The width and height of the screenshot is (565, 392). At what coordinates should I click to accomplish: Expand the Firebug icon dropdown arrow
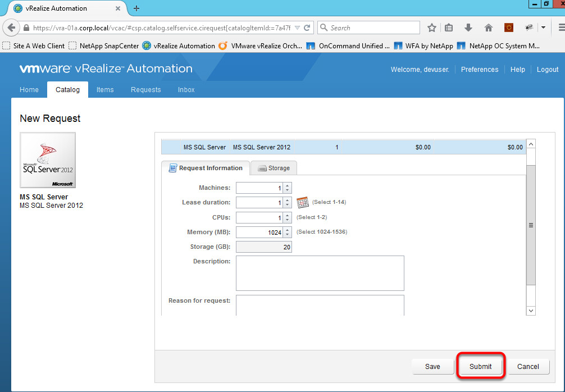pyautogui.click(x=543, y=28)
